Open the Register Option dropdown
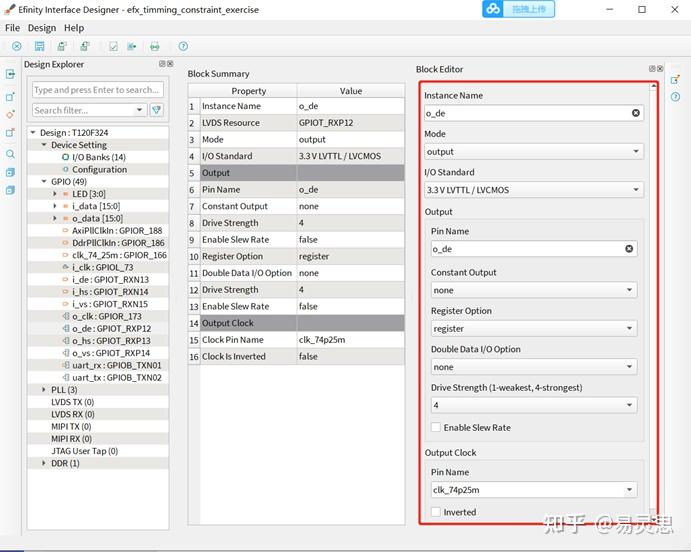The width and height of the screenshot is (691, 552). click(533, 328)
